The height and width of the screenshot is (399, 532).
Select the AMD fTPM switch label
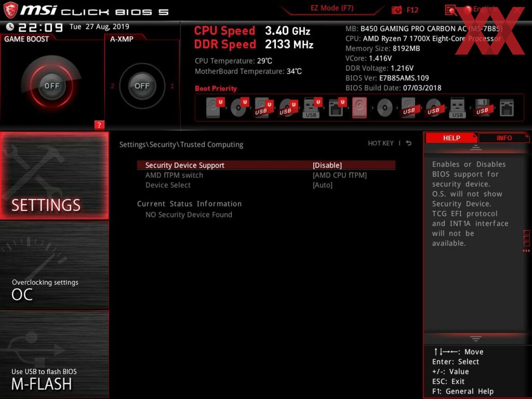point(174,175)
